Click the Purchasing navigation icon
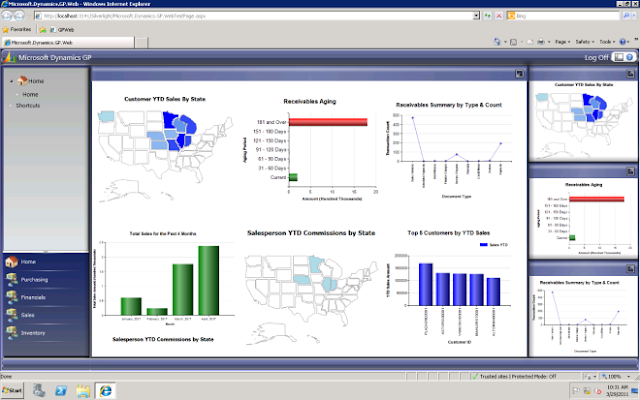640x400 pixels. click(x=11, y=280)
